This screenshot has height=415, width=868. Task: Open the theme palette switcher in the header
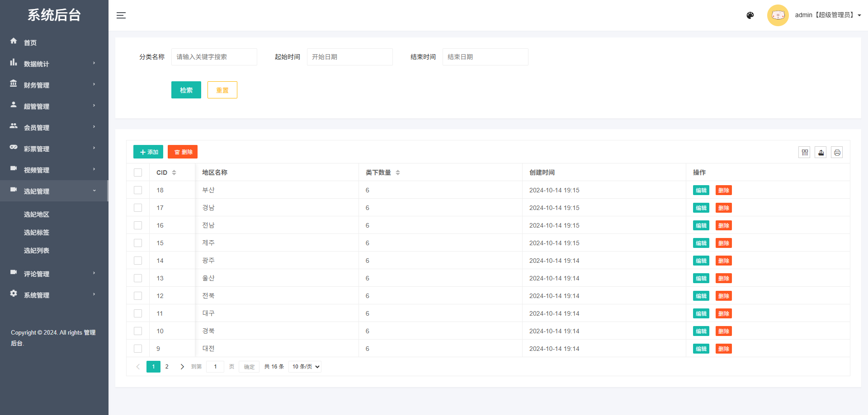(750, 15)
